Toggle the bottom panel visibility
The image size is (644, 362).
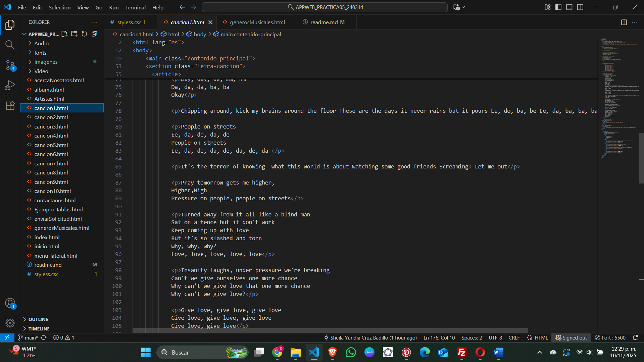[x=569, y=7]
